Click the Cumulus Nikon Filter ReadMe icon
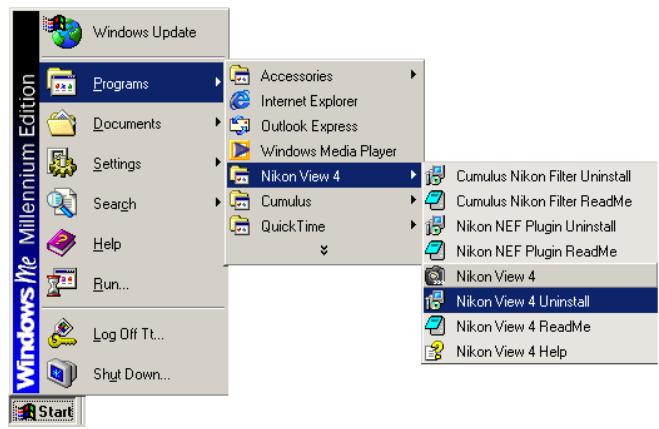 click(x=435, y=200)
